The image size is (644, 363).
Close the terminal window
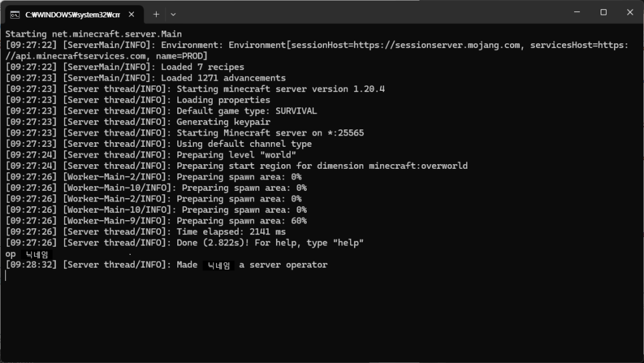(630, 12)
